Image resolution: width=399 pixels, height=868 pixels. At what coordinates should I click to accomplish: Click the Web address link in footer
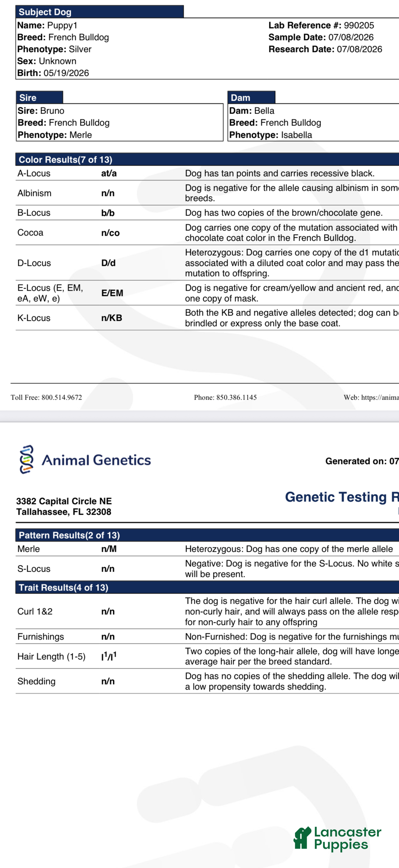[x=380, y=397]
